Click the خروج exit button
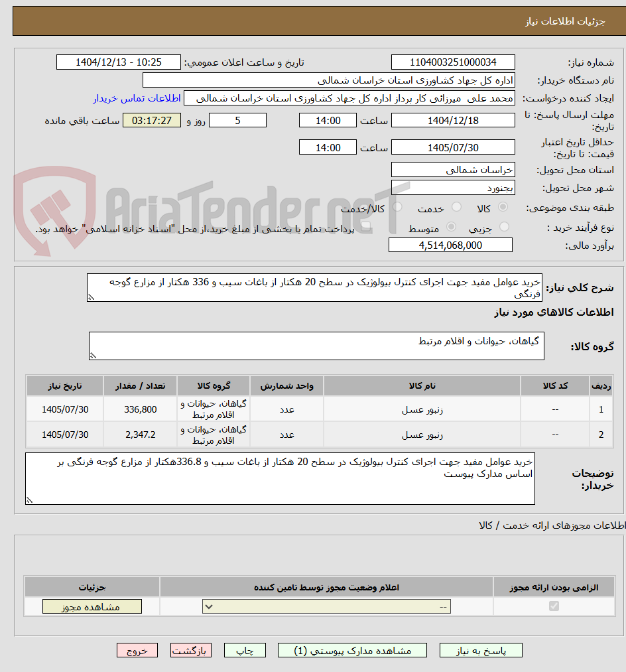 point(137,650)
